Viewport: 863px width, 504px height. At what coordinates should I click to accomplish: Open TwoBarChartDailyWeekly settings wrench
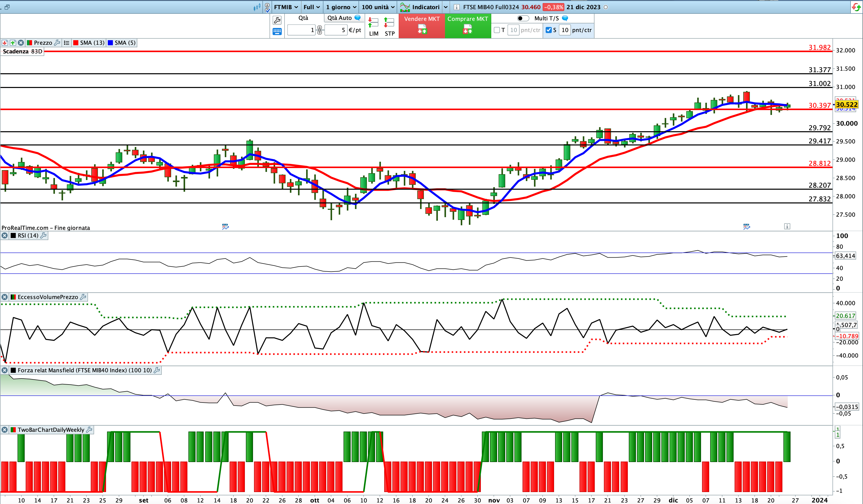click(x=89, y=430)
